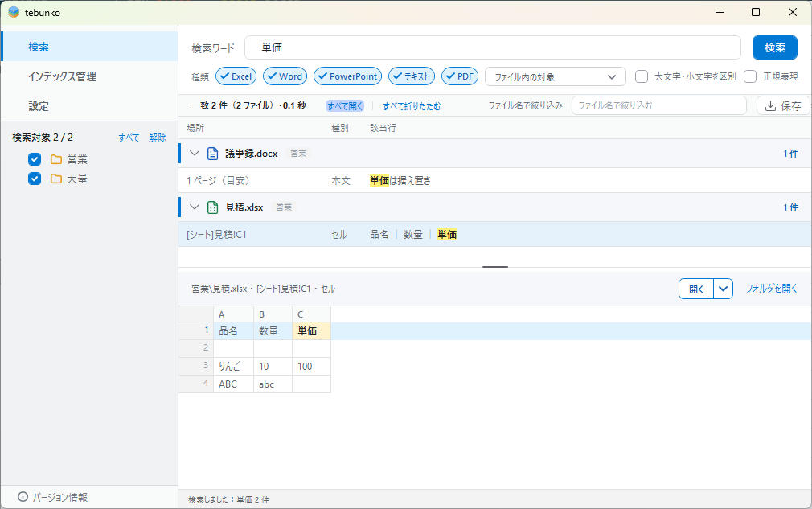Select all search targets with すべて

click(129, 138)
